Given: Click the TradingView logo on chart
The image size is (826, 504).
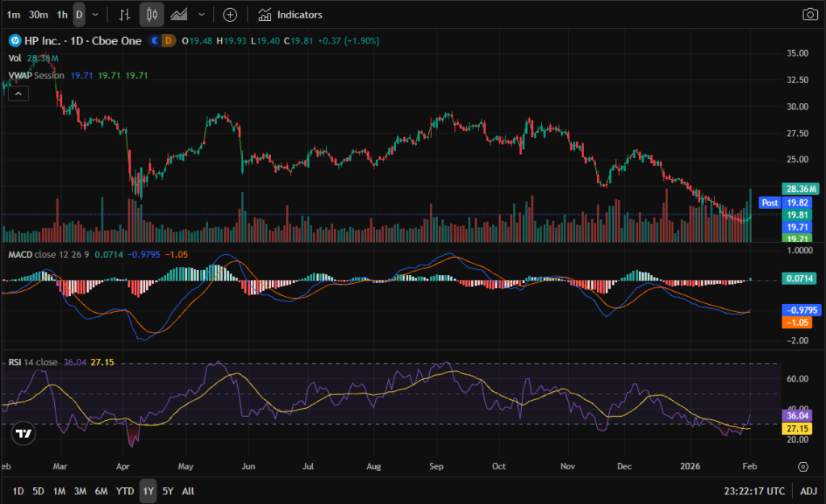Looking at the screenshot, I should pos(24,433).
